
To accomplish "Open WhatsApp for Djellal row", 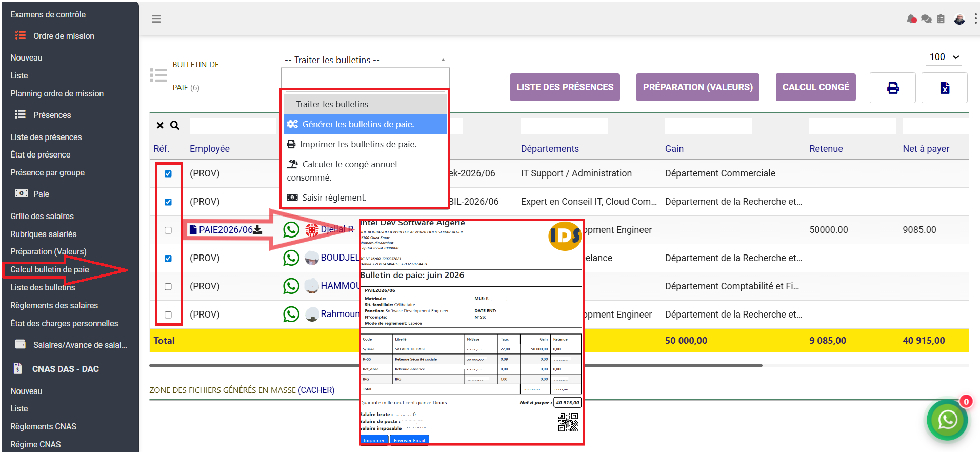I will tap(291, 229).
